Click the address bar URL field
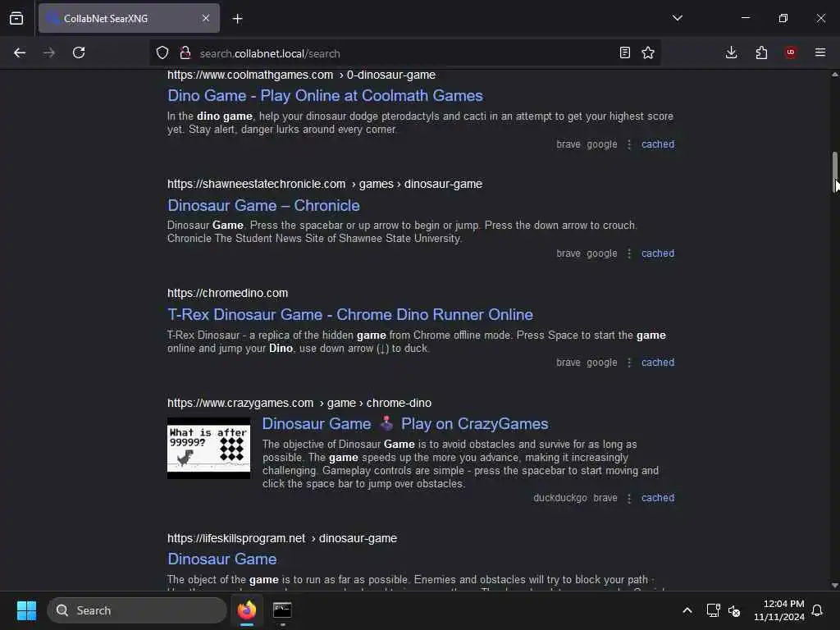840x630 pixels. tap(404, 53)
